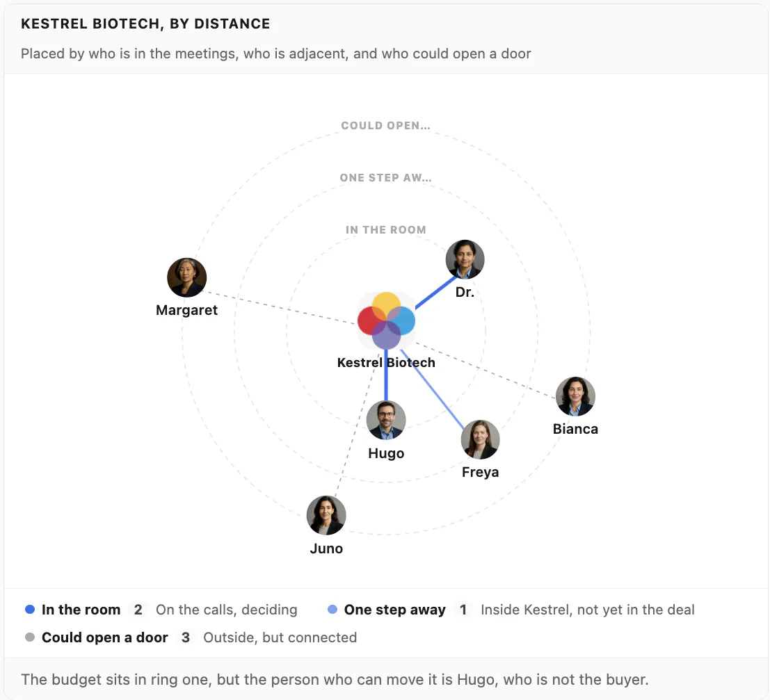770x700 pixels.
Task: Click the 'IN THE ROOM' ring label
Action: 386,229
